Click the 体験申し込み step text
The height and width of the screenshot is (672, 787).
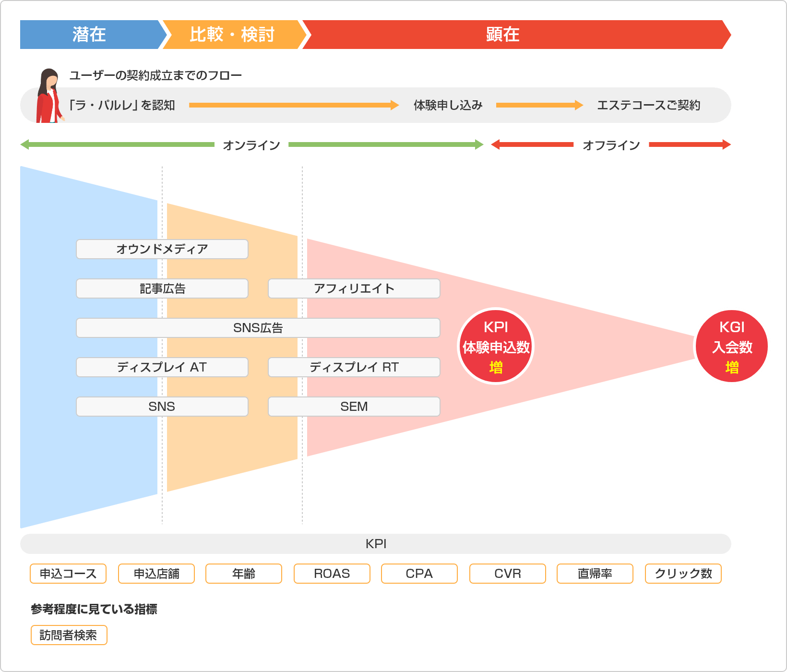[x=448, y=105]
